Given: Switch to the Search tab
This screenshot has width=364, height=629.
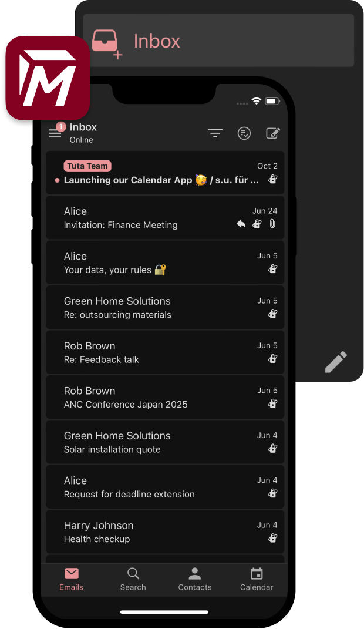Looking at the screenshot, I should point(133,579).
